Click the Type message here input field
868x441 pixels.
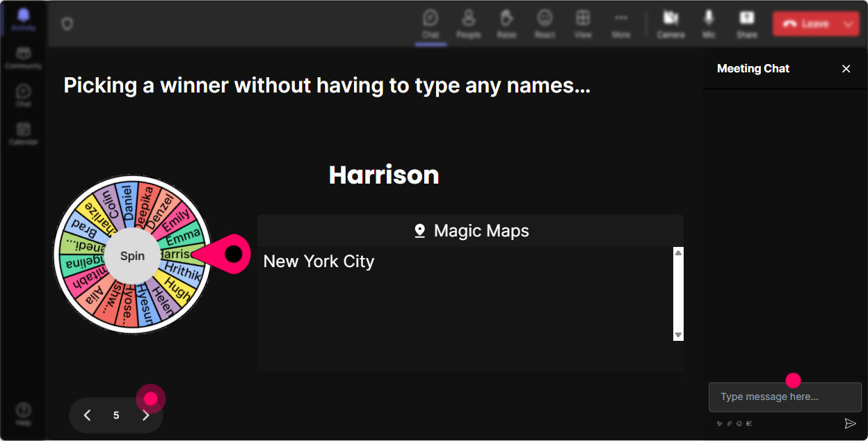coord(785,397)
